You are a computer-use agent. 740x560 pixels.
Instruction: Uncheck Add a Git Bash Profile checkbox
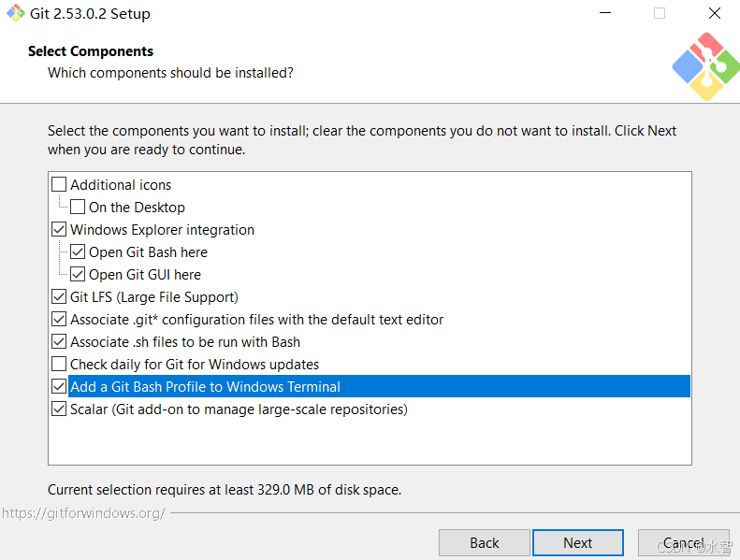59,386
